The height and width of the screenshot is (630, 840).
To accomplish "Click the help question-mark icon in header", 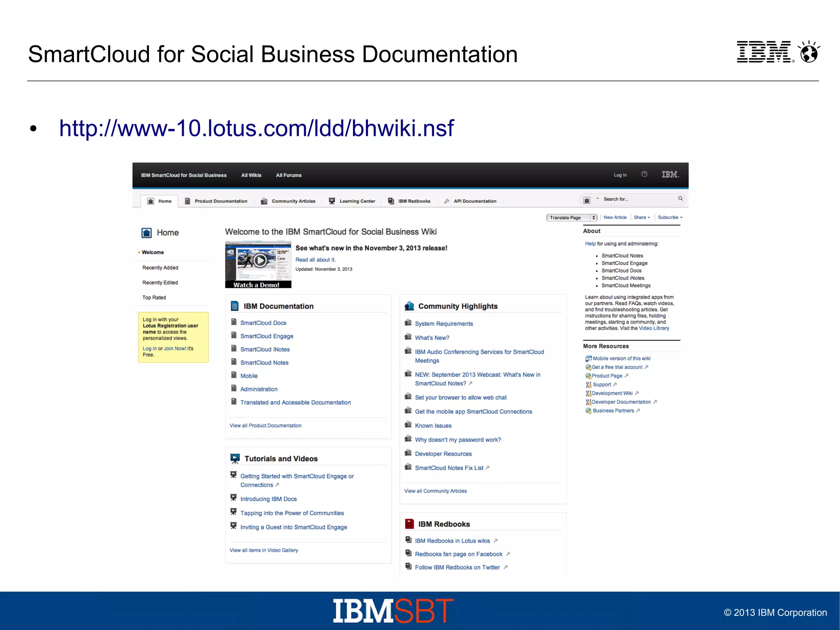I will (x=644, y=174).
